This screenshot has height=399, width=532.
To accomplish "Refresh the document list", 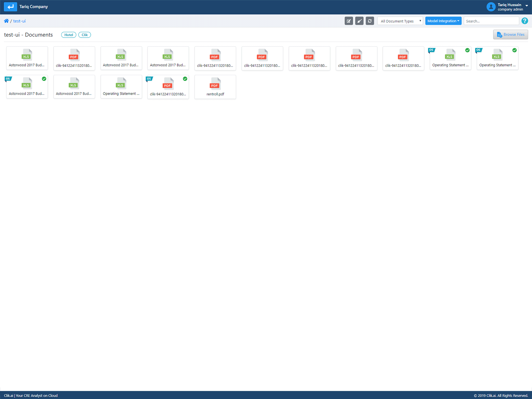I will tap(370, 21).
